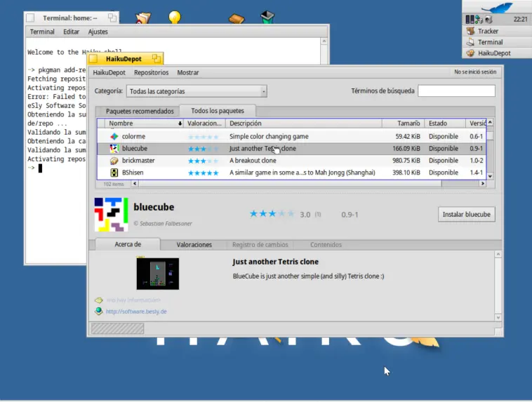Viewport: 532px width, 402px height.
Task: Open the Mostrar menu
Action: click(188, 72)
